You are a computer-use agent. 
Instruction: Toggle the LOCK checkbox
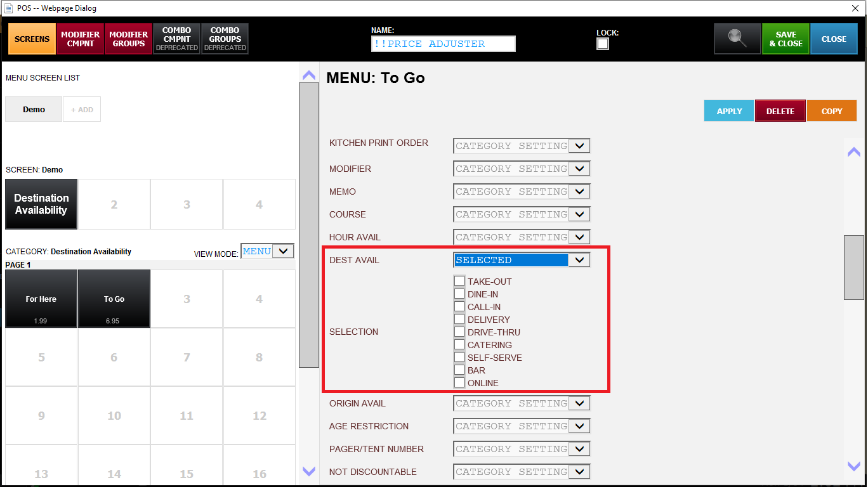603,44
